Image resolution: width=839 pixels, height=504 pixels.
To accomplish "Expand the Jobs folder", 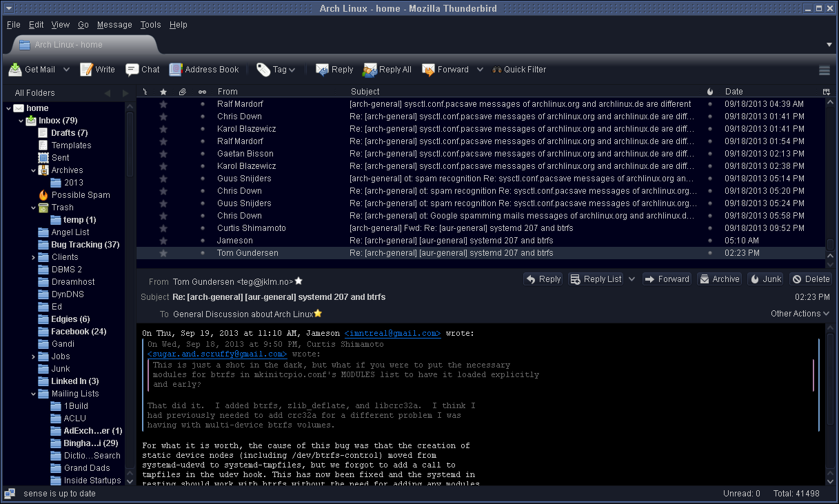I will pyautogui.click(x=34, y=356).
